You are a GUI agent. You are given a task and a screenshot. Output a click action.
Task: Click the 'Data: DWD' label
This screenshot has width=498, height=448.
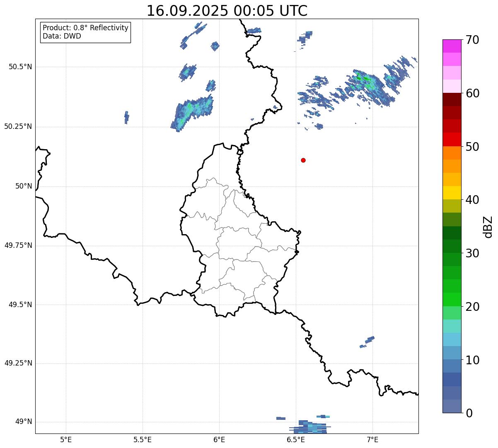(x=62, y=36)
